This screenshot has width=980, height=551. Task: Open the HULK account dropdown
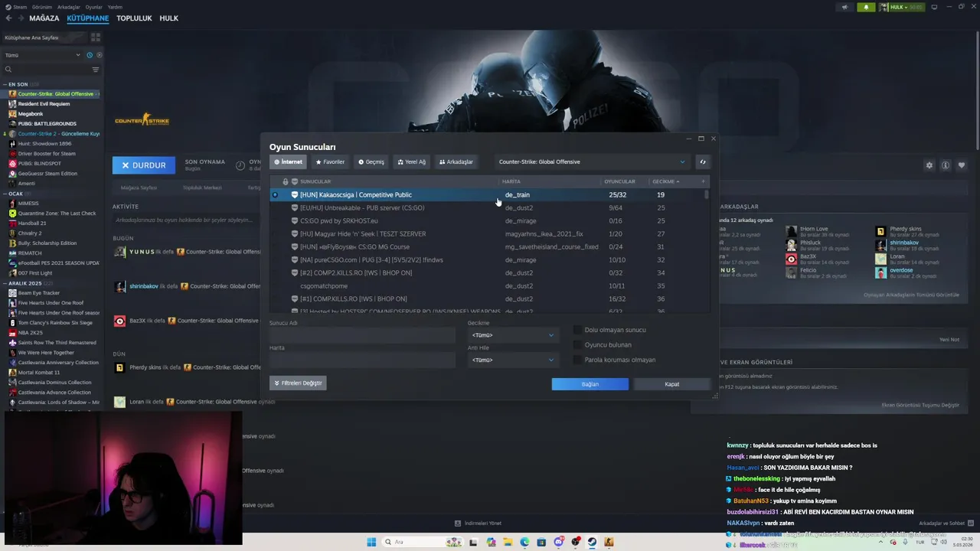[x=901, y=7]
